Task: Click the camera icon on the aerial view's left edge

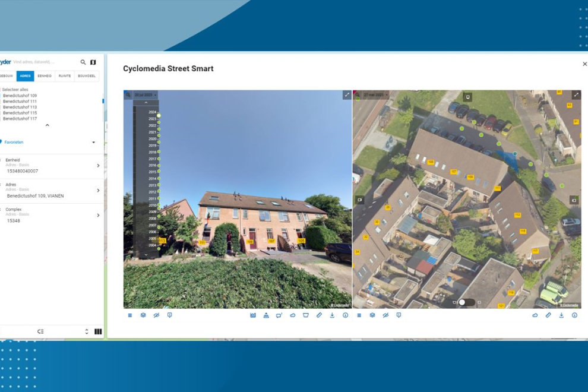Action: pyautogui.click(x=359, y=200)
